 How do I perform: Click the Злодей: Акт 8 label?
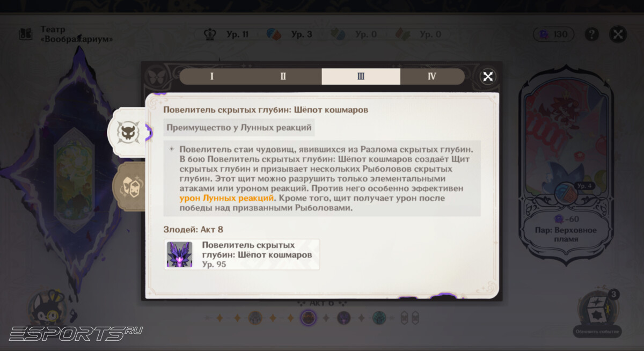[x=193, y=230]
